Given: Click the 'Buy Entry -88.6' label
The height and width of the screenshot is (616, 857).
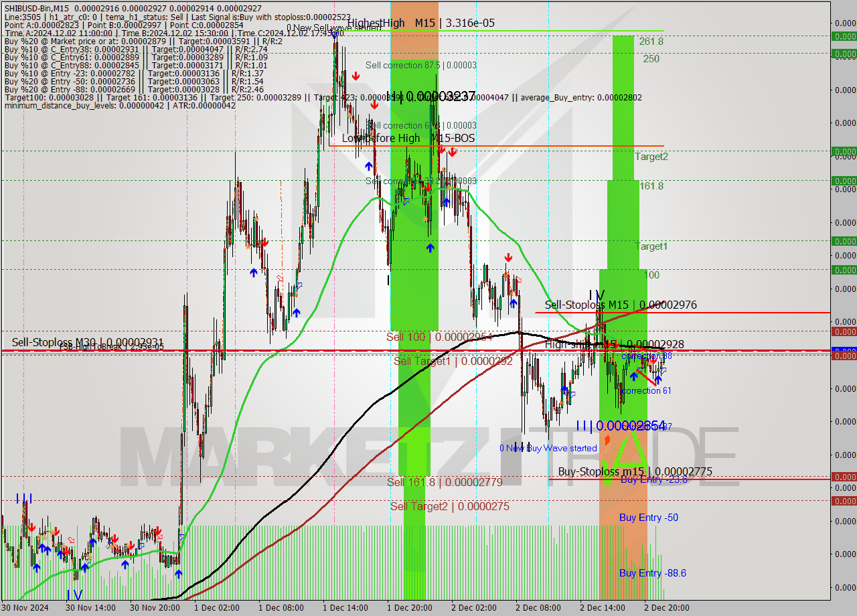Looking at the screenshot, I should [653, 573].
